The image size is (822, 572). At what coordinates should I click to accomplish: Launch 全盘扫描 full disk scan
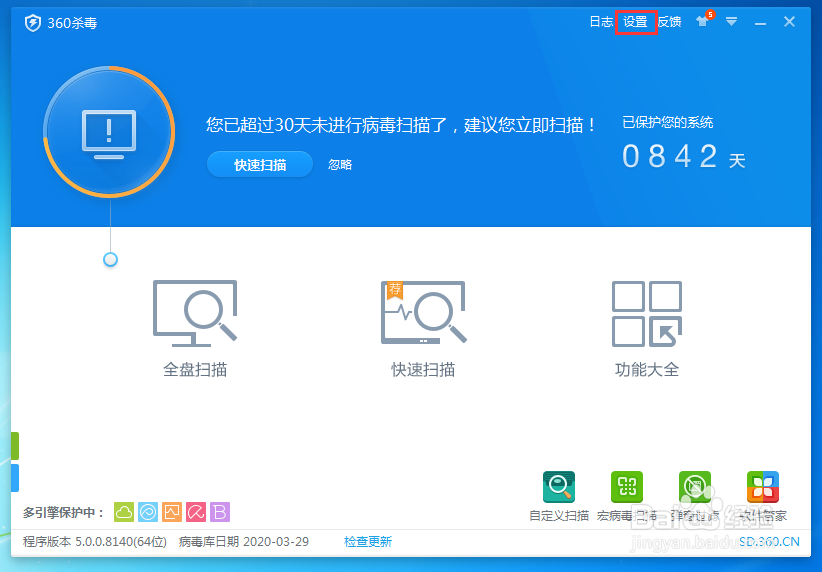click(195, 328)
